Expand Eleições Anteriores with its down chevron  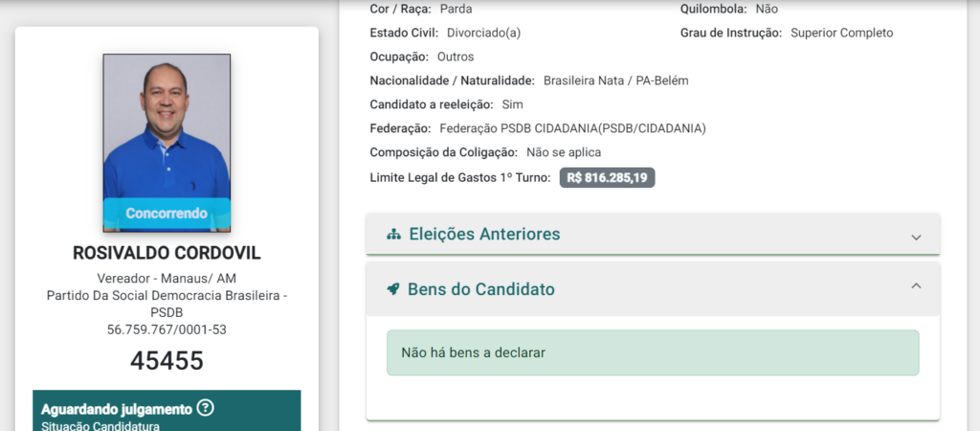pyautogui.click(x=916, y=237)
